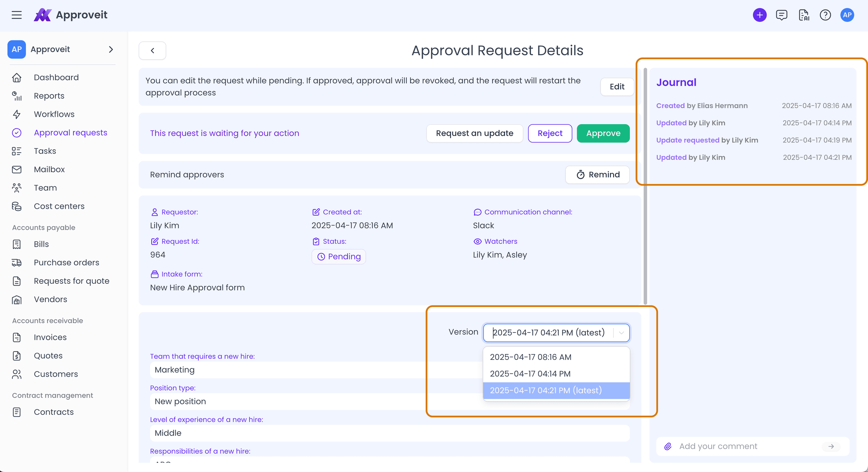Click the Quotes dollar file icon
Image resolution: width=868 pixels, height=472 pixels.
click(16, 355)
